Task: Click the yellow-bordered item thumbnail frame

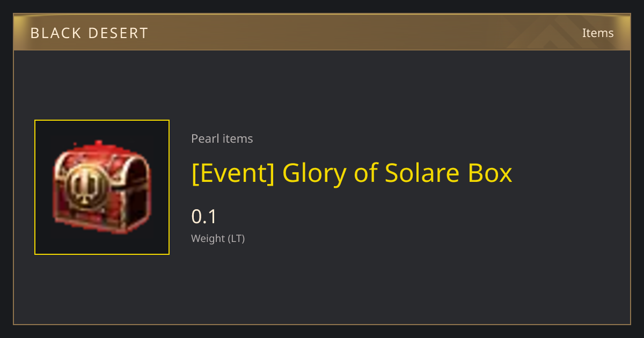Action: [102, 187]
